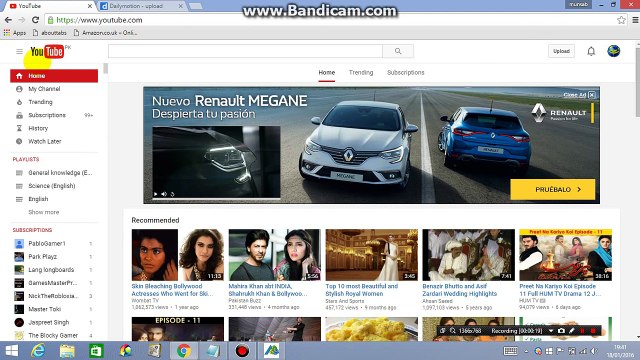The image size is (640, 360).
Task: Stop the Bandicam recording
Action: pyautogui.click(x=593, y=331)
